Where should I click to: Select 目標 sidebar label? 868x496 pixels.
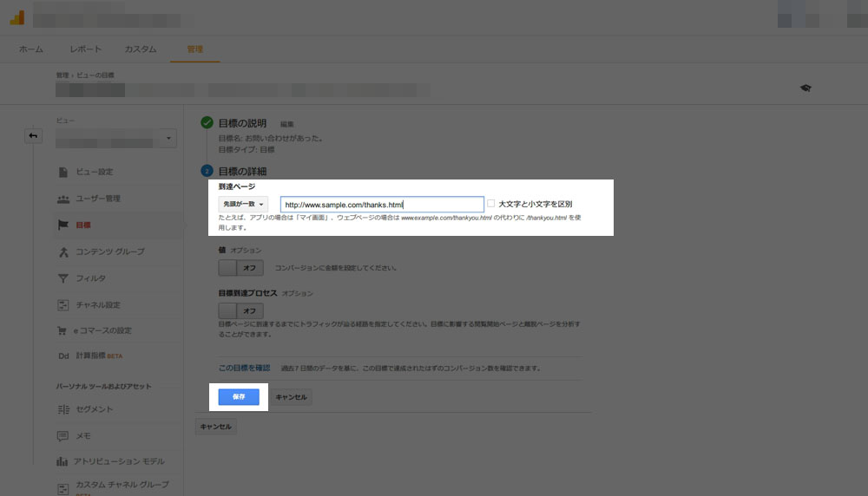coord(83,225)
